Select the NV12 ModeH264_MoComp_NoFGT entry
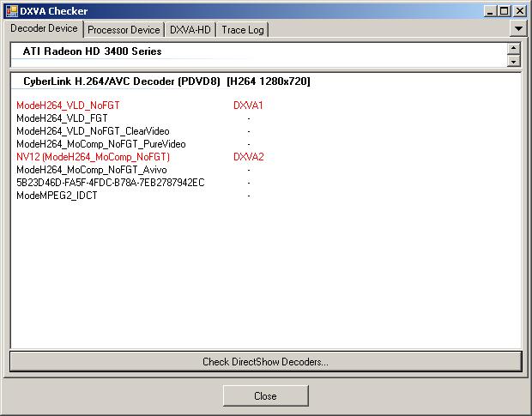 tap(93, 157)
